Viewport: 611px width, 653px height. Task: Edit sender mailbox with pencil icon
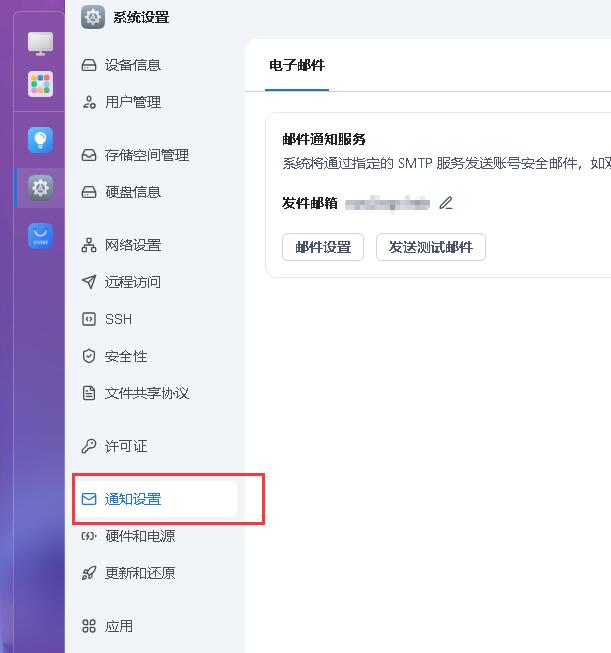click(x=446, y=203)
